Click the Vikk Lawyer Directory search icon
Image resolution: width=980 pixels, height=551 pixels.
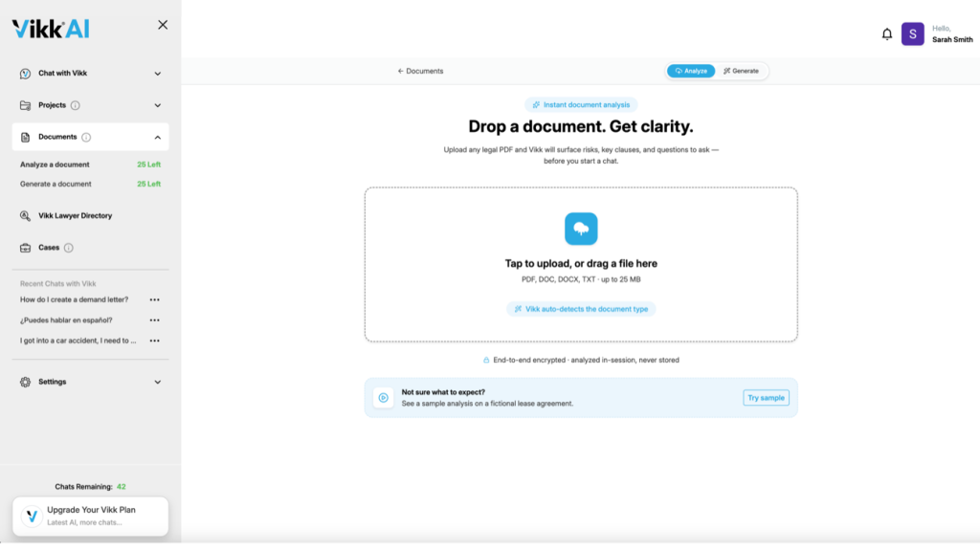tap(25, 216)
